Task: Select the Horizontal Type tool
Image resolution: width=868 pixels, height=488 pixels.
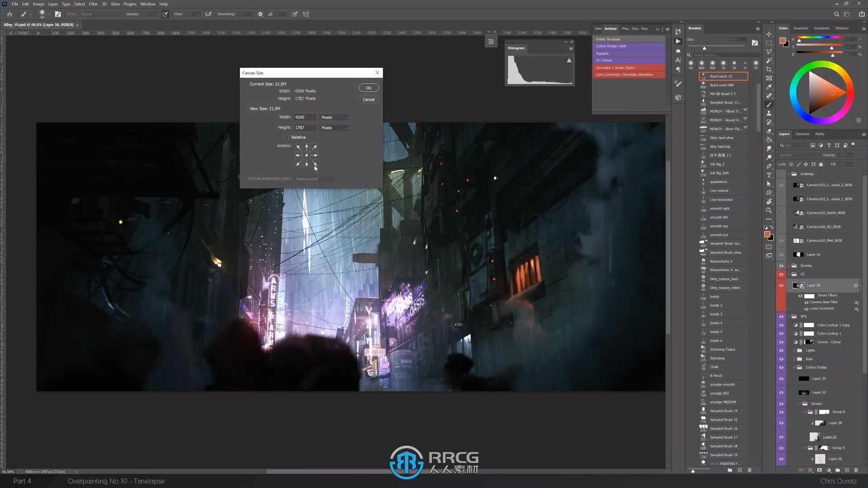Action: coord(769,175)
